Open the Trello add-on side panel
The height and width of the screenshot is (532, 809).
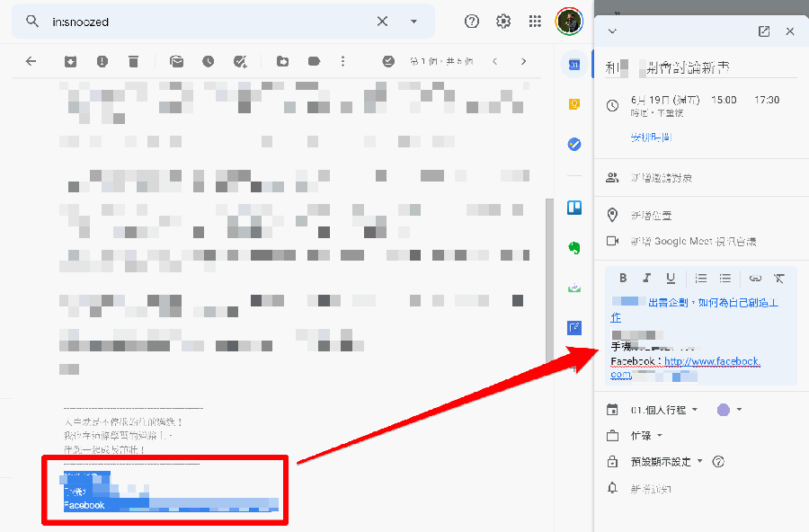pyautogui.click(x=574, y=208)
